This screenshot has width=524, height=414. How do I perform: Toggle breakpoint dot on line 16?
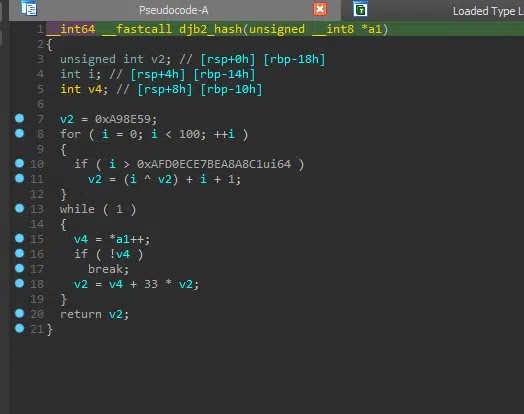click(x=19, y=253)
